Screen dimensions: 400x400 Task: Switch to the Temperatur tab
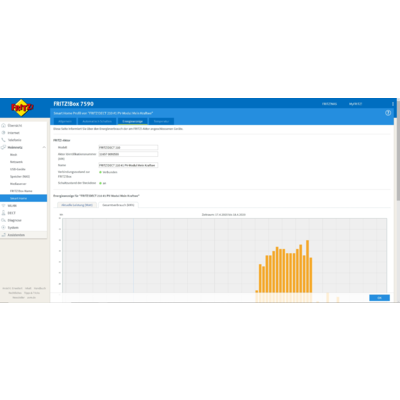161,121
